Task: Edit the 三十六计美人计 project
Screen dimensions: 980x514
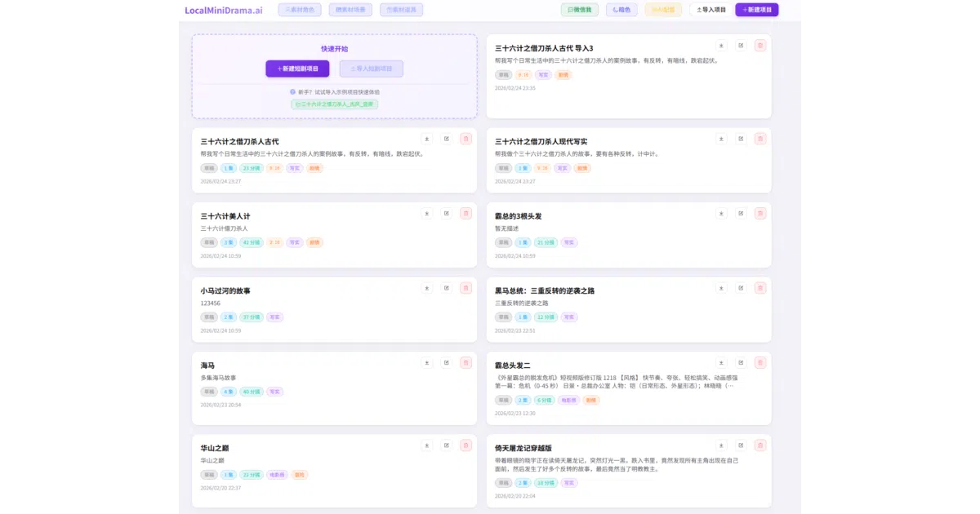Action: (447, 213)
